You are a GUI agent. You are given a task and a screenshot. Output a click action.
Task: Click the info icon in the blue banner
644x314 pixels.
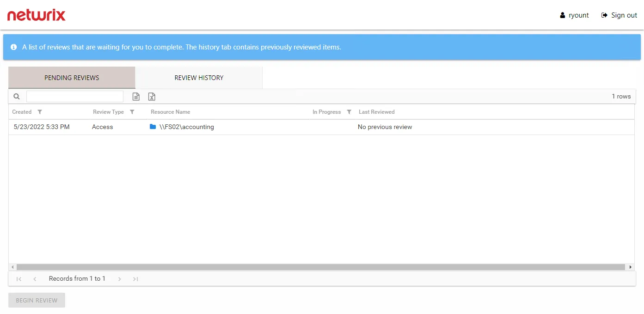13,47
